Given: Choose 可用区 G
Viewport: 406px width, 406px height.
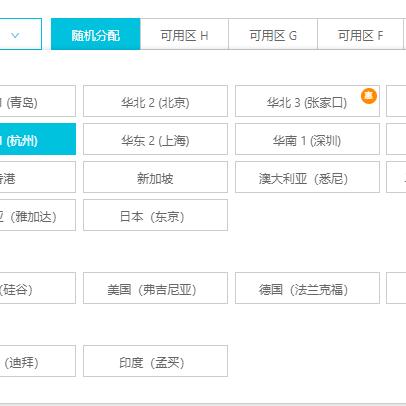Looking at the screenshot, I should 273,34.
